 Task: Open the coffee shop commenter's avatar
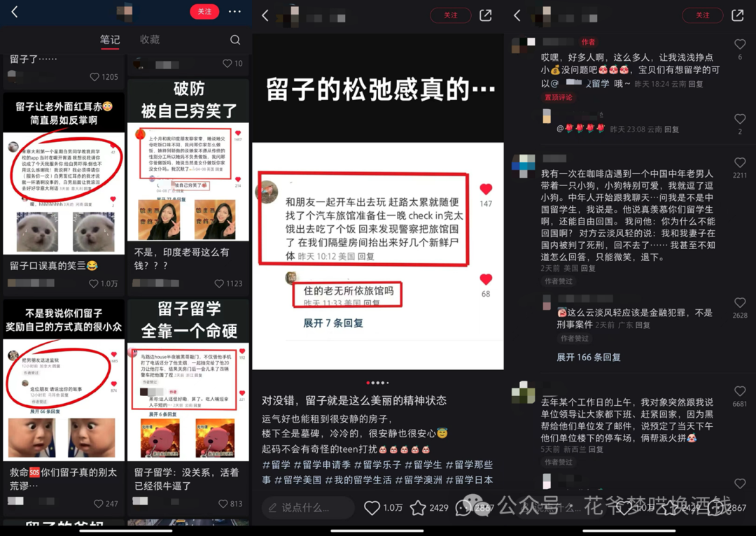click(x=524, y=167)
